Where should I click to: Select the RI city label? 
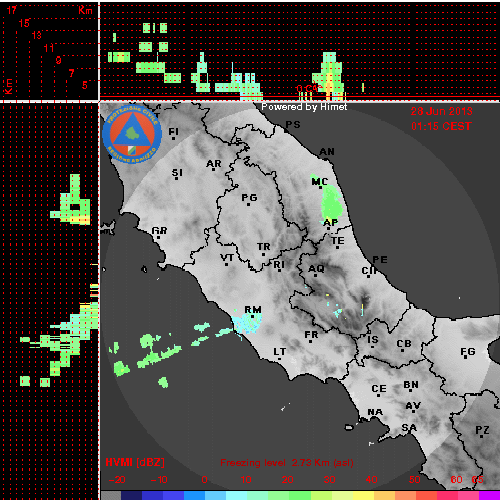(279, 265)
